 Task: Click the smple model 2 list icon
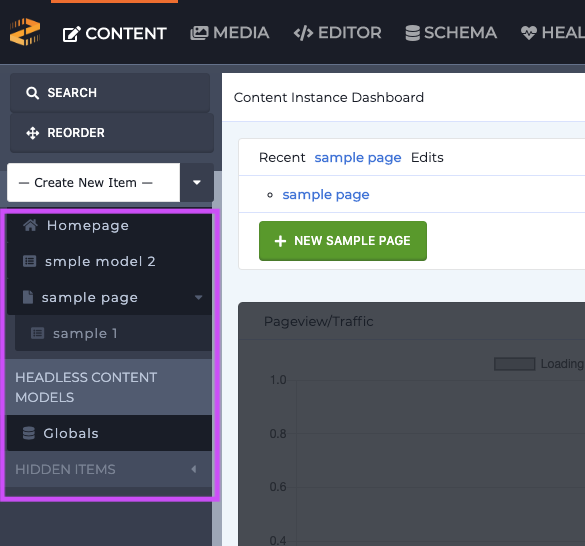pyautogui.click(x=29, y=261)
